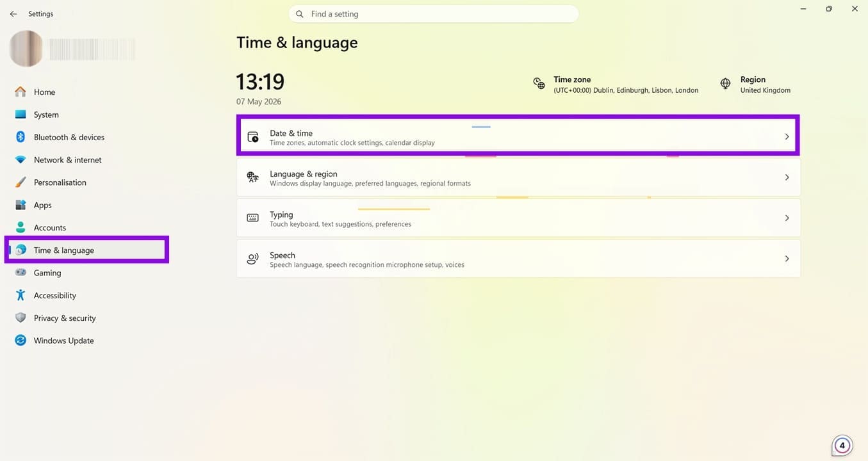The height and width of the screenshot is (461, 868).
Task: Click the user profile picture
Action: 26,49
